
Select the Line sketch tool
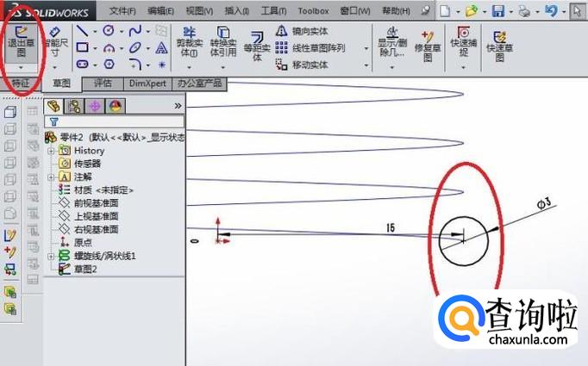coord(82,31)
